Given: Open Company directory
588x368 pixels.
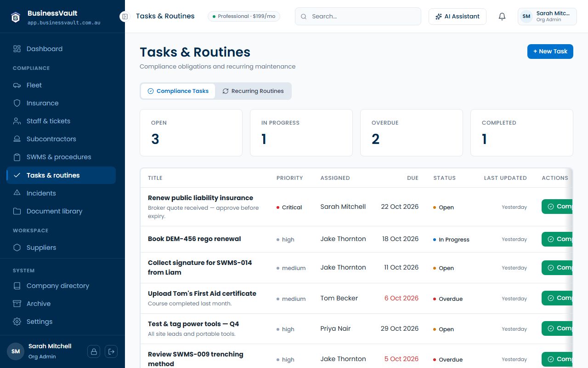Looking at the screenshot, I should tap(61, 286).
